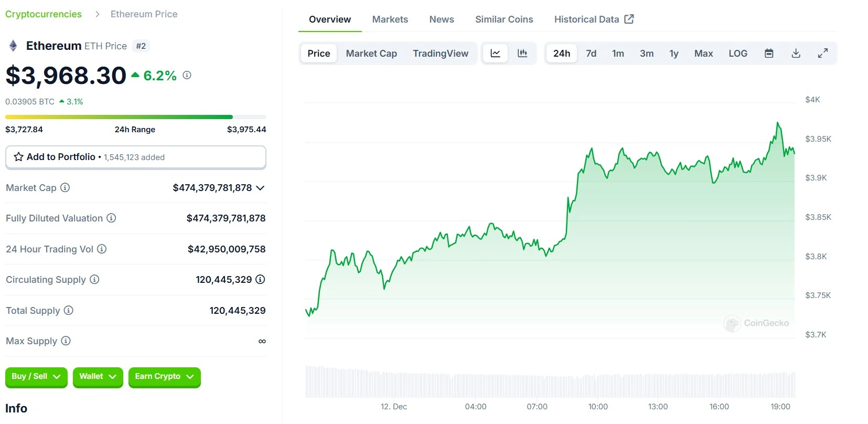Expand chart to fullscreen view
The width and height of the screenshot is (868, 424).
click(823, 54)
